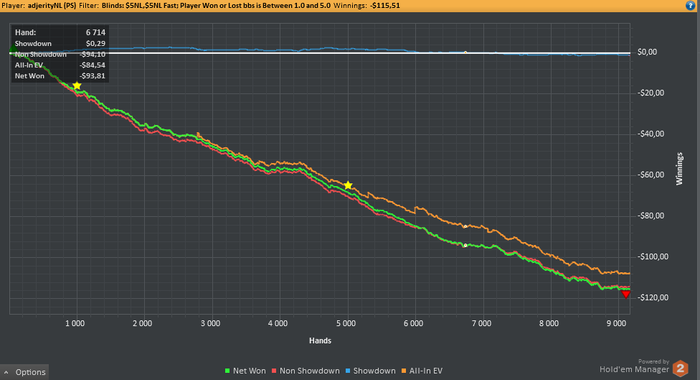Click the 5 000 hands axis label
This screenshot has width=700, height=380.
click(x=346, y=323)
